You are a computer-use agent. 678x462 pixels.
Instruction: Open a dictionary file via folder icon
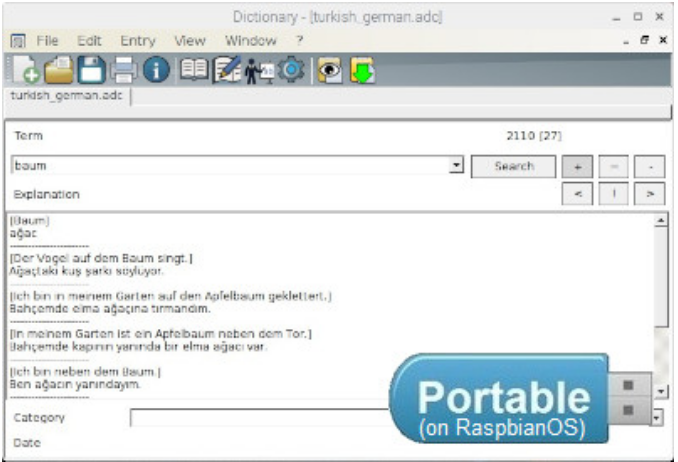tap(59, 70)
